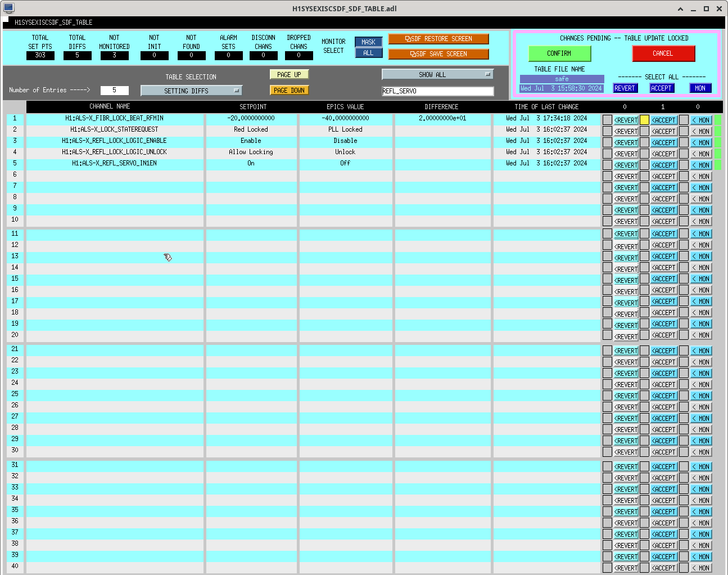728x575 pixels.
Task: Click REVERT for row 20
Action: [626, 336]
